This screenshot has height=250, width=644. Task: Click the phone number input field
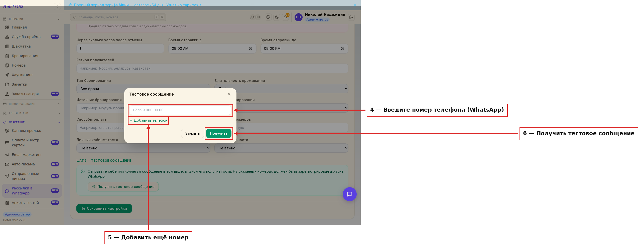(x=180, y=110)
